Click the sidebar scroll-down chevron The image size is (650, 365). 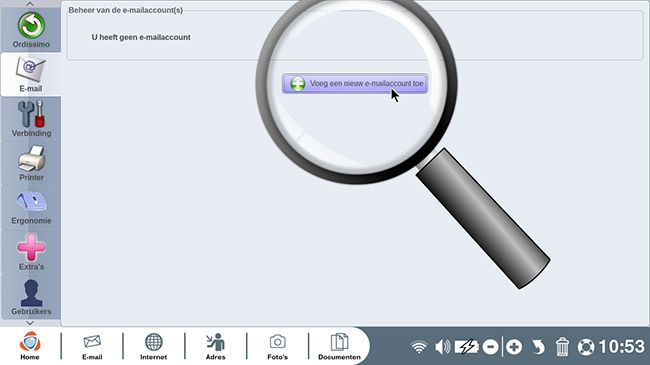tap(30, 323)
